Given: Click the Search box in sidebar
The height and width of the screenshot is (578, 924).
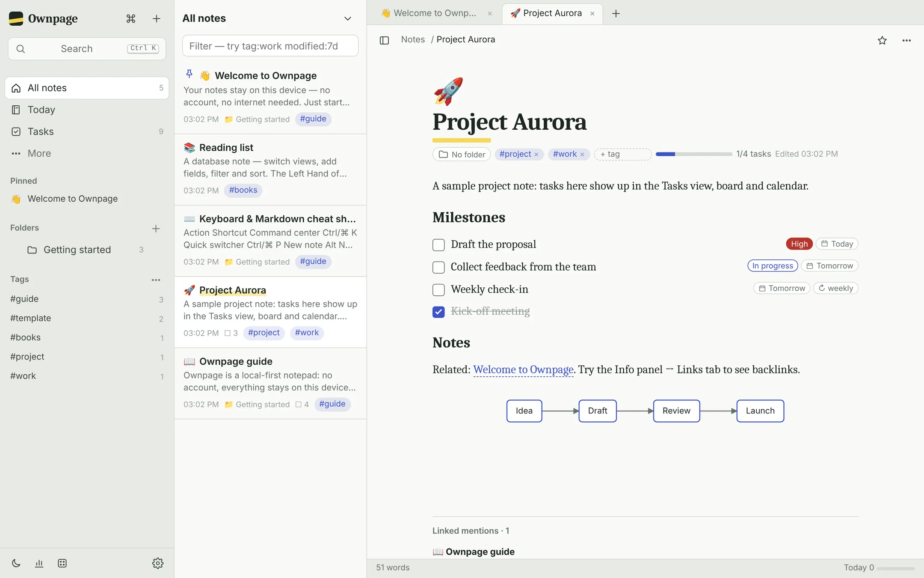Looking at the screenshot, I should click(x=87, y=48).
